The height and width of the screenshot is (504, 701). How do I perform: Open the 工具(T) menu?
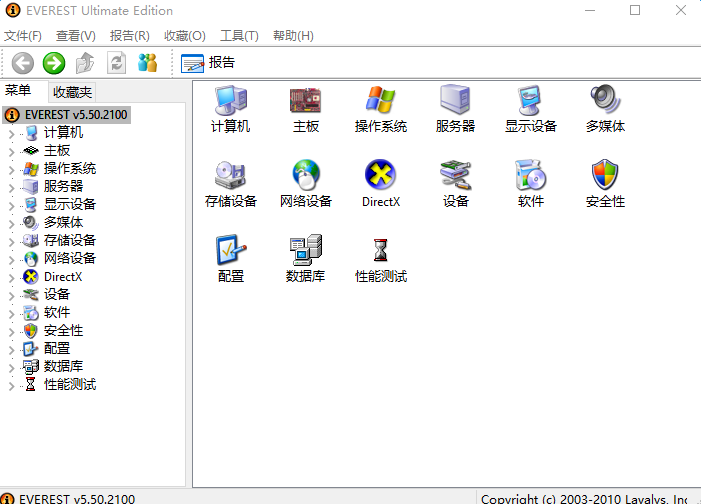[239, 36]
